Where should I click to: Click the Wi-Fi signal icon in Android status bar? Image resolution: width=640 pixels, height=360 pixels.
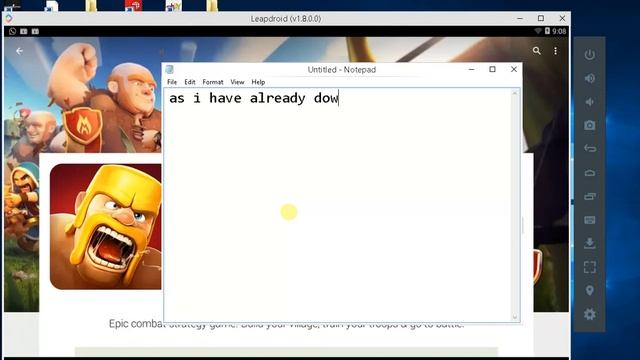(538, 31)
